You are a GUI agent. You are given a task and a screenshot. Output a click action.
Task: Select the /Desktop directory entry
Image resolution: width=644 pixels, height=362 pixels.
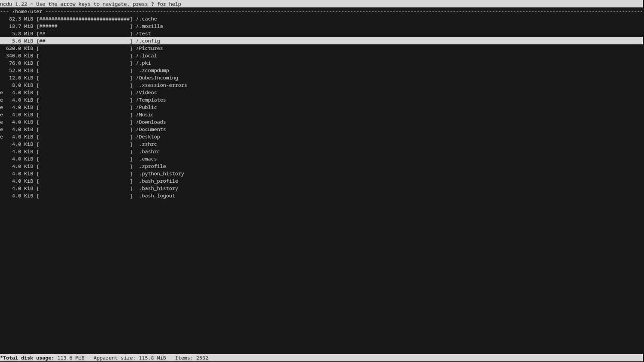click(x=322, y=137)
